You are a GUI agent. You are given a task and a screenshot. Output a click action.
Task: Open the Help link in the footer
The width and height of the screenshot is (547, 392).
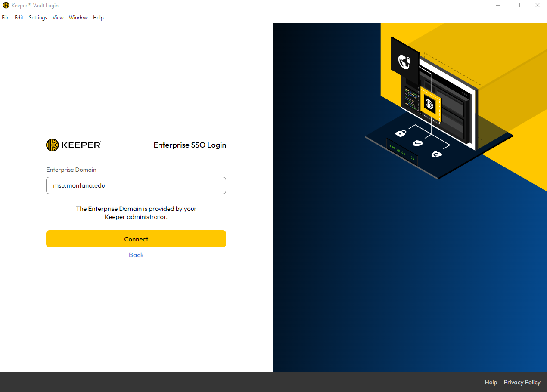coord(491,382)
